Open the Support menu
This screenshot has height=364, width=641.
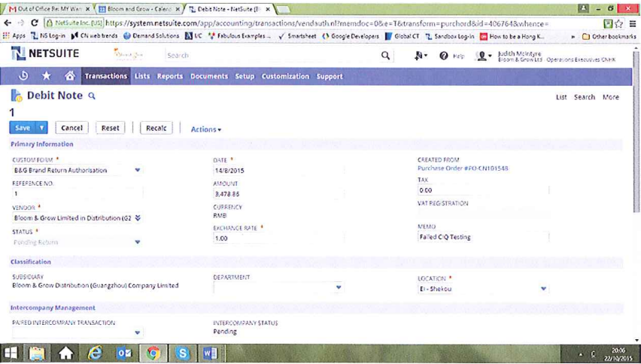[x=330, y=77]
